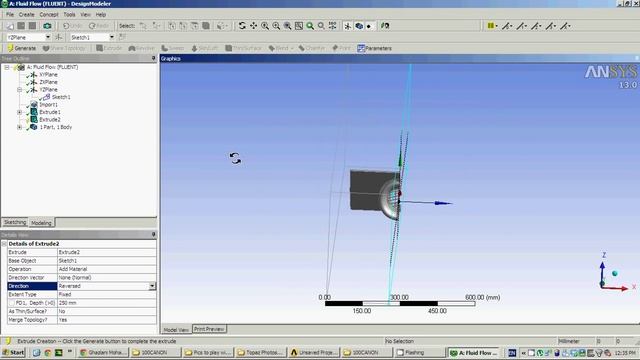
Task: Click the Merge Topology Yes value
Action: pyautogui.click(x=107, y=320)
